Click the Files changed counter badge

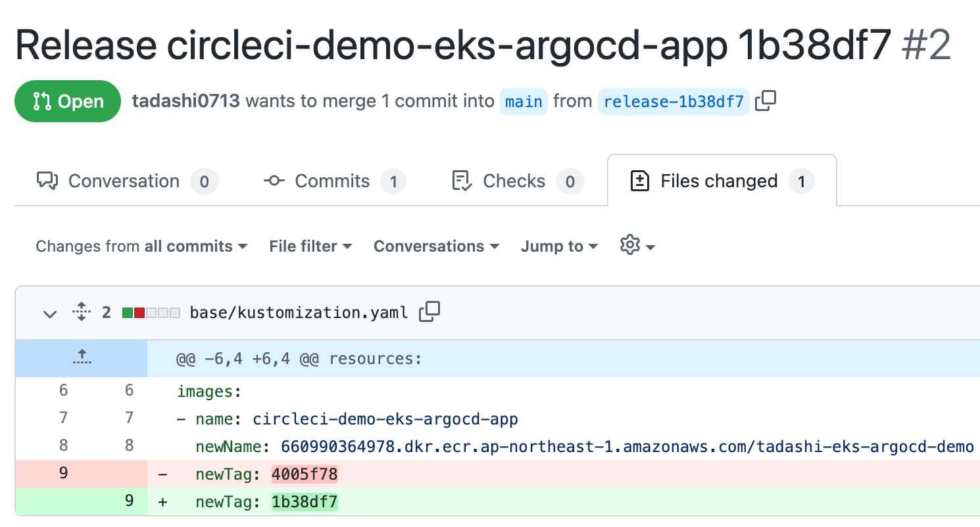[801, 181]
